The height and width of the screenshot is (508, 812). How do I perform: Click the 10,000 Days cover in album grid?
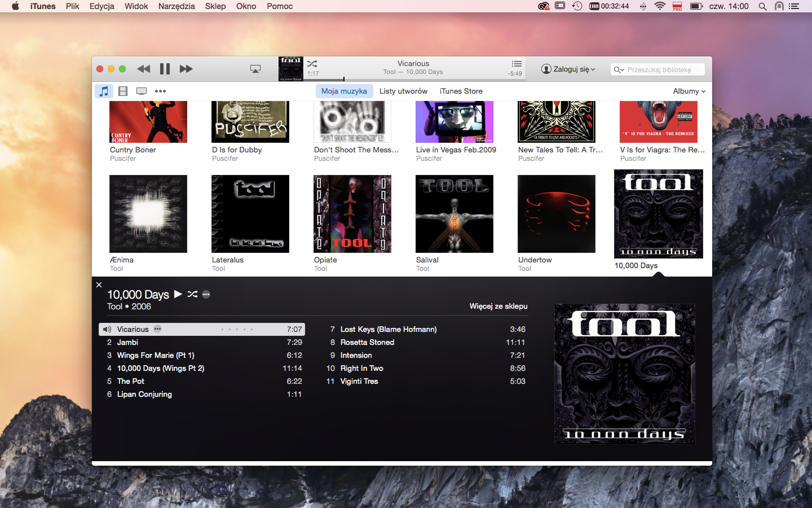(x=659, y=214)
